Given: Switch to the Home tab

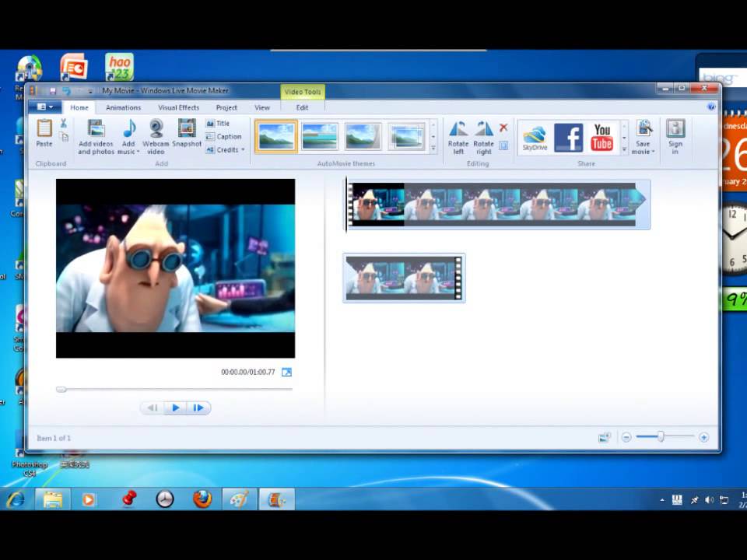Looking at the screenshot, I should (x=79, y=107).
